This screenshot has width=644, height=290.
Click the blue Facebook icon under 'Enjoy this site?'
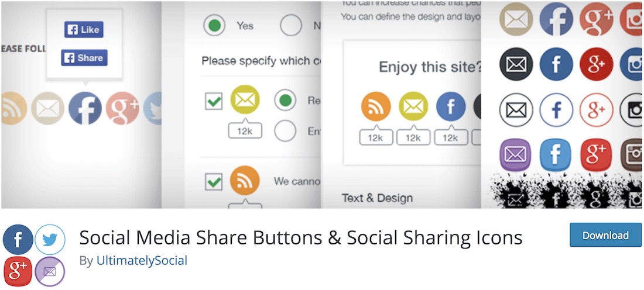point(451,106)
